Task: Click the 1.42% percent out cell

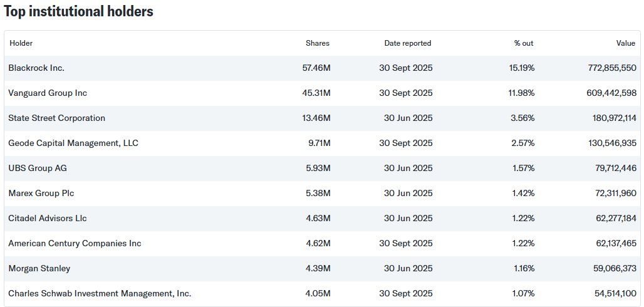Action: click(x=524, y=194)
